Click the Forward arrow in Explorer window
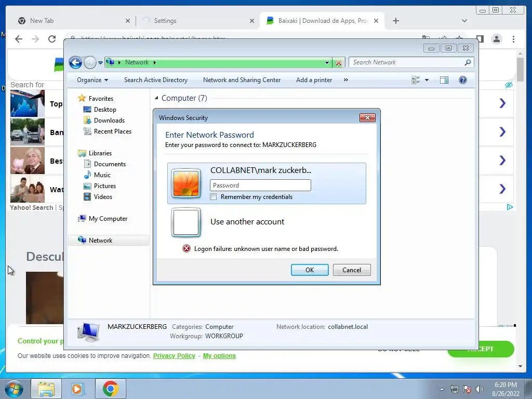This screenshot has width=532, height=399. pos(90,62)
